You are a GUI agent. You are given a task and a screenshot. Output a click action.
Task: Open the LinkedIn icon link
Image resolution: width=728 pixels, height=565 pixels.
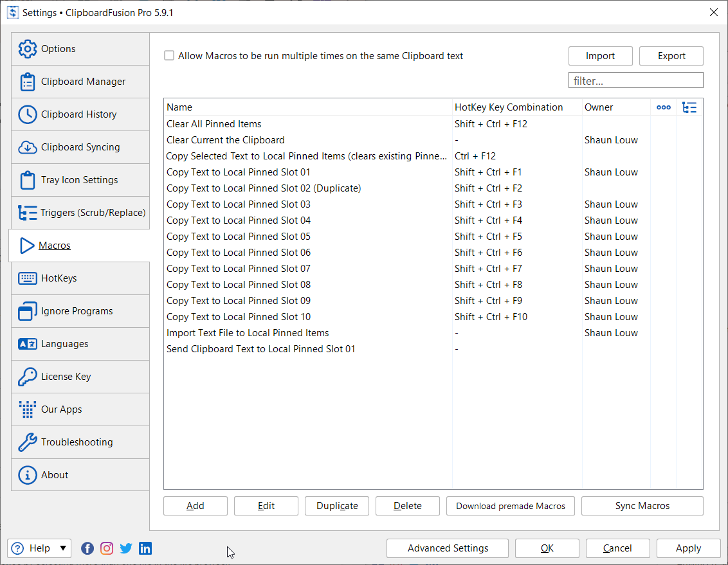pos(145,548)
